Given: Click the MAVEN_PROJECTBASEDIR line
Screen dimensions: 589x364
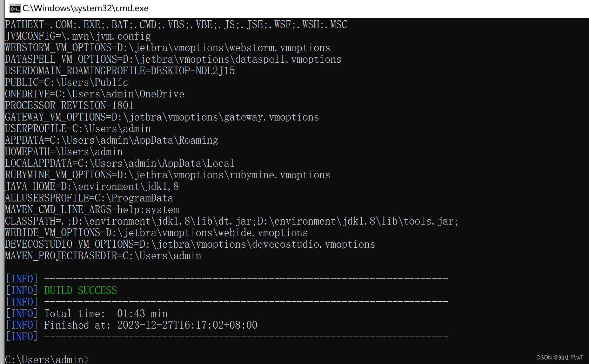Looking at the screenshot, I should [103, 256].
